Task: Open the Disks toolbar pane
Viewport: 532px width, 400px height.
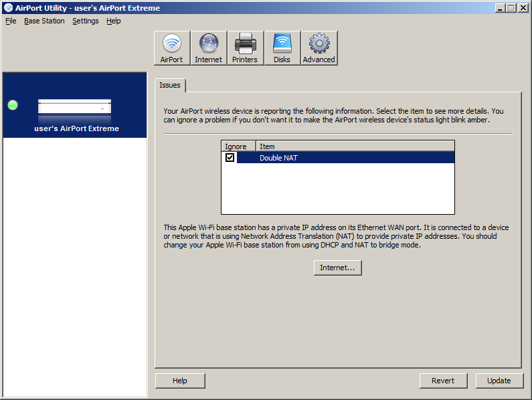Action: coord(282,48)
